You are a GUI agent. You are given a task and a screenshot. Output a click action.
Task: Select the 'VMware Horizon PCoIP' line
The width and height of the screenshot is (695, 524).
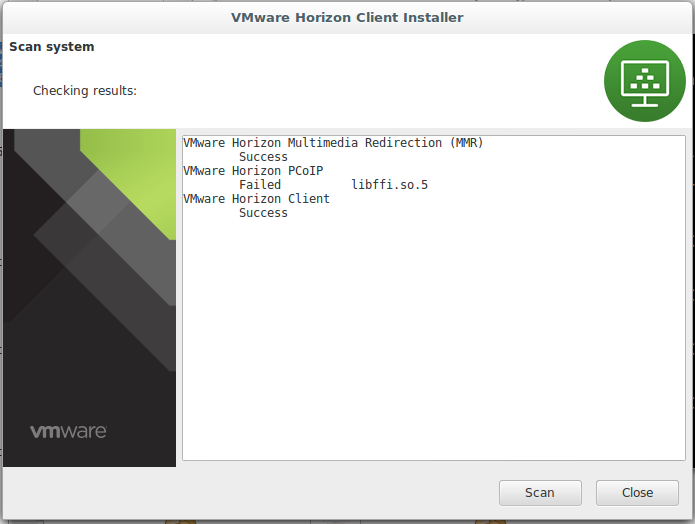coord(253,171)
